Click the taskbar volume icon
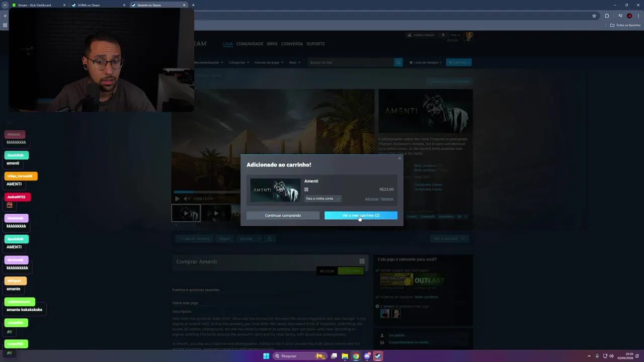 (611, 356)
